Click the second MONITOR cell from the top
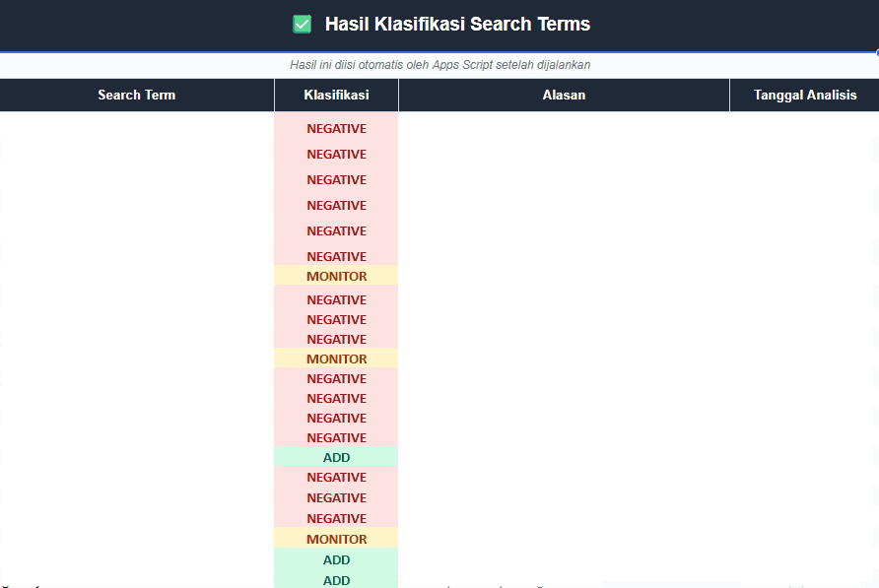The image size is (879, 588). coord(336,359)
